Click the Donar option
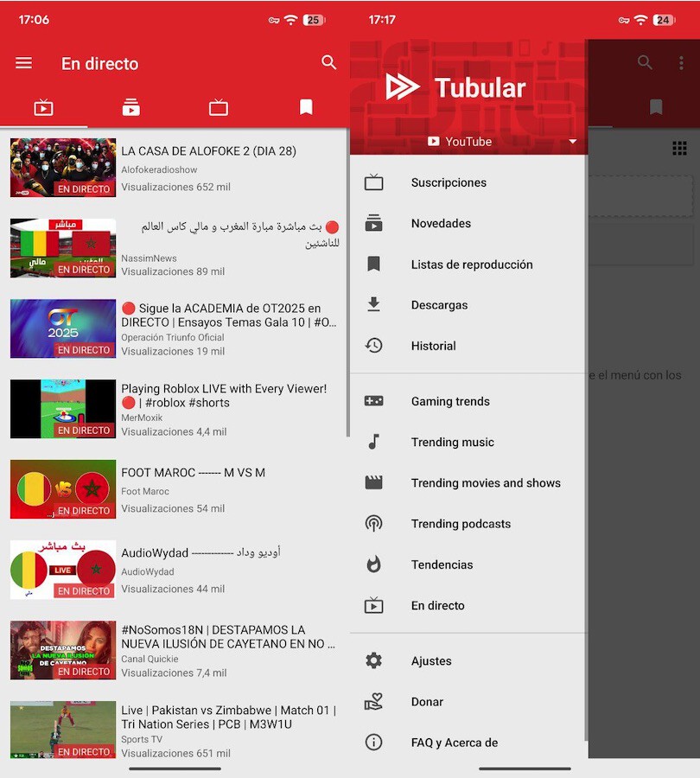Screen dimensions: 700x778 pos(427,701)
